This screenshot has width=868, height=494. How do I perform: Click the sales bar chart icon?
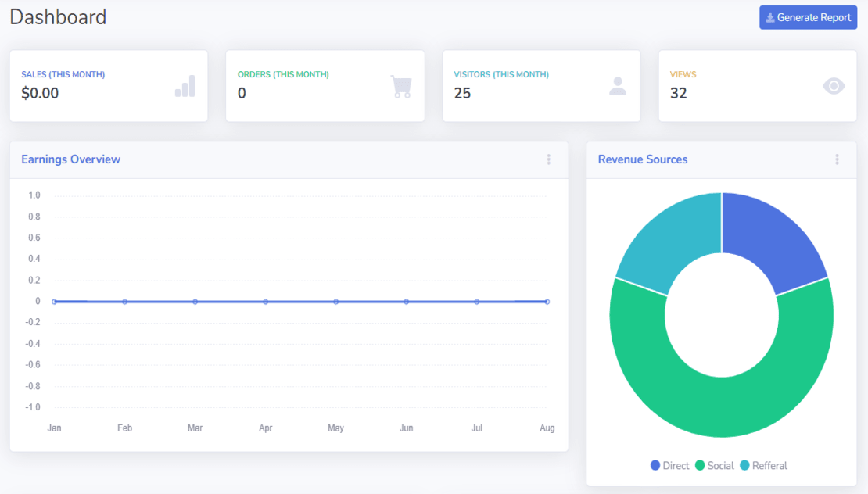[185, 86]
